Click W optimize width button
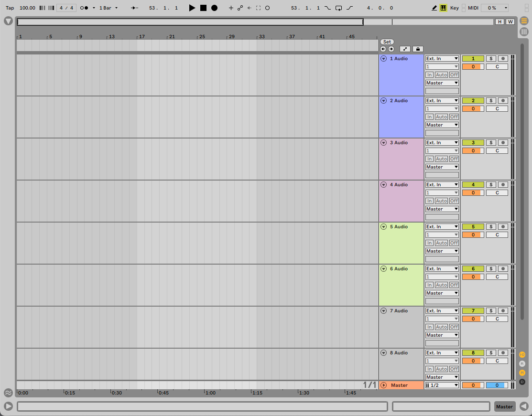This screenshot has width=532, height=416. (510, 21)
